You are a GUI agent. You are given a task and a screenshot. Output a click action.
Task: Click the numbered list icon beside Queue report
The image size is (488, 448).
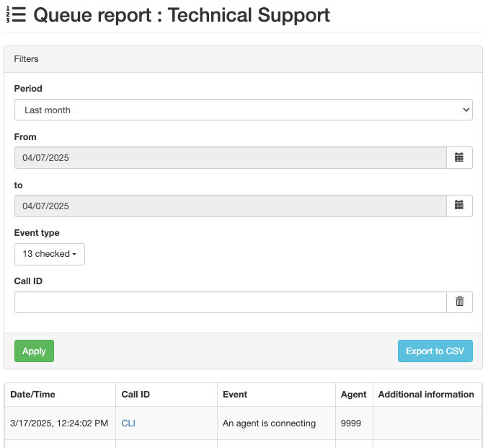[16, 15]
